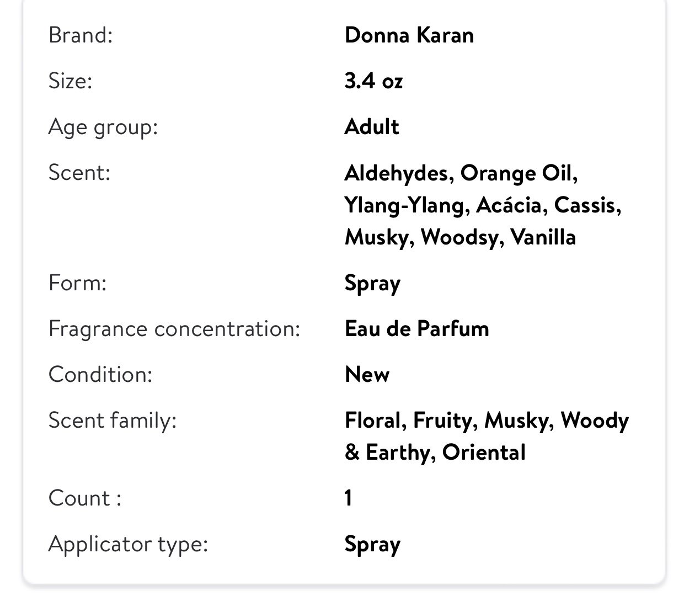Select the Adult age group value
This screenshot has width=700, height=601.
click(x=372, y=127)
